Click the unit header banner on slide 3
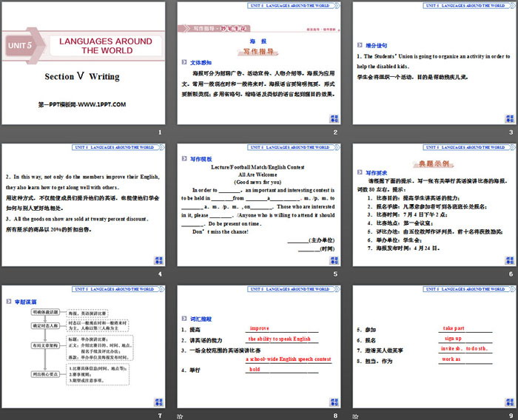Image resolution: width=518 pixels, height=420 pixels. [469, 6]
